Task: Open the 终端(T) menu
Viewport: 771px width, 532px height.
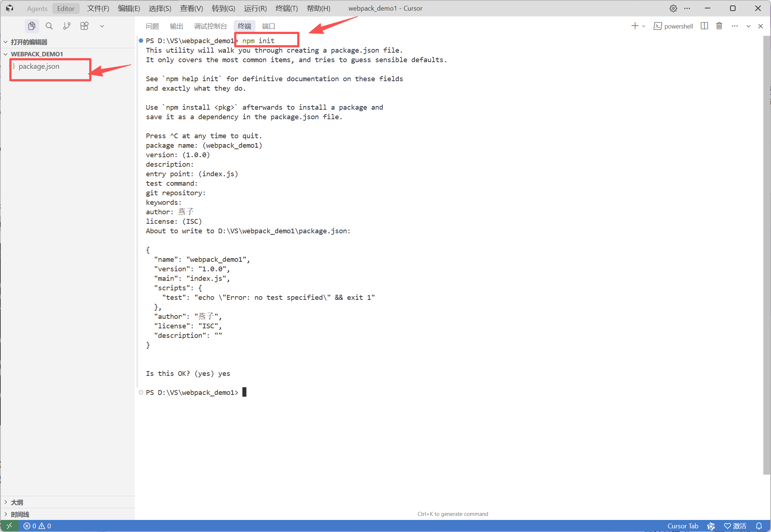Action: coord(286,8)
